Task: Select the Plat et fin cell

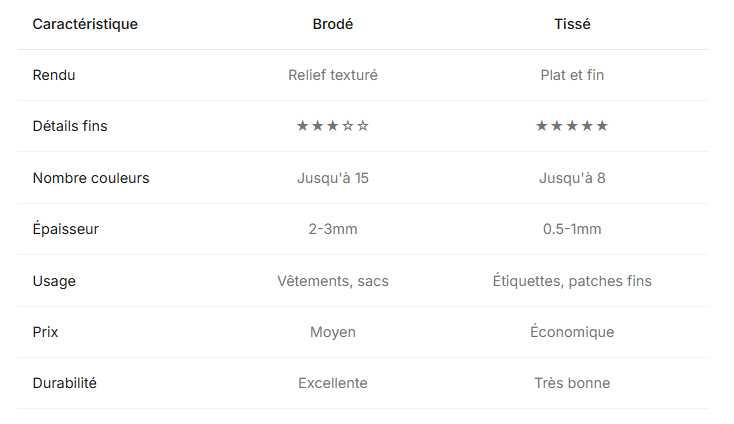Action: (x=572, y=75)
